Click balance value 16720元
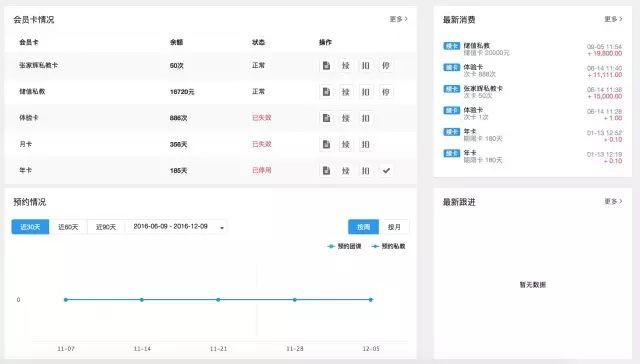This screenshot has height=364, width=640. pos(182,92)
